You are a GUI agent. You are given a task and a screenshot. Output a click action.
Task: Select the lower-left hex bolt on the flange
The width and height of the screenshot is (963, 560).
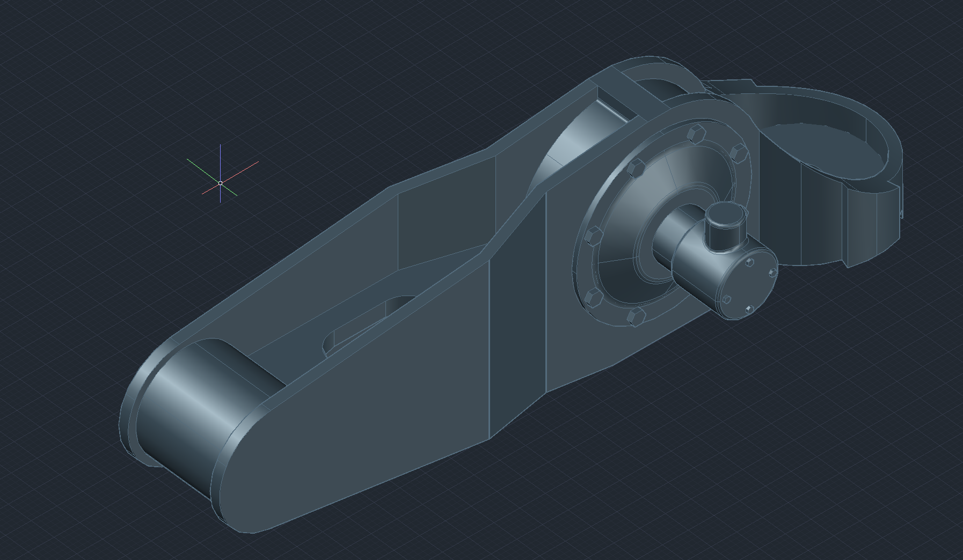point(594,298)
